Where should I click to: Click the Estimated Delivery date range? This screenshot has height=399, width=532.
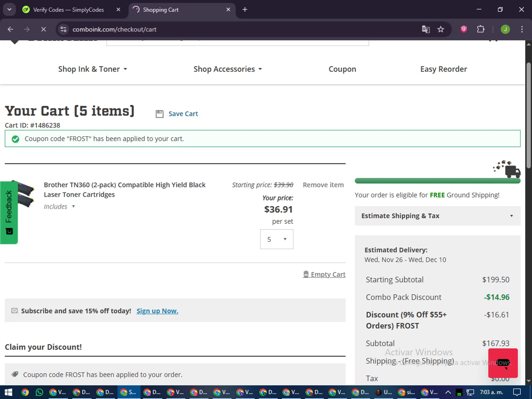click(x=405, y=260)
